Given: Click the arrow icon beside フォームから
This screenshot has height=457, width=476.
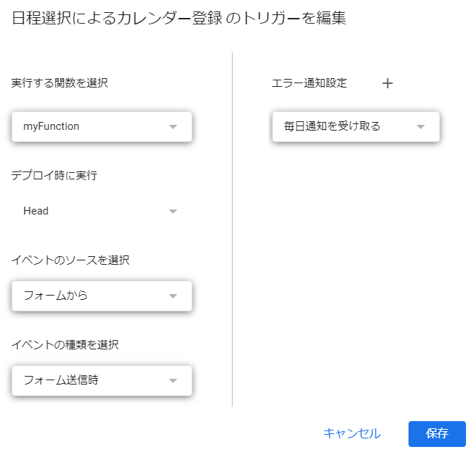Looking at the screenshot, I should click(172, 296).
